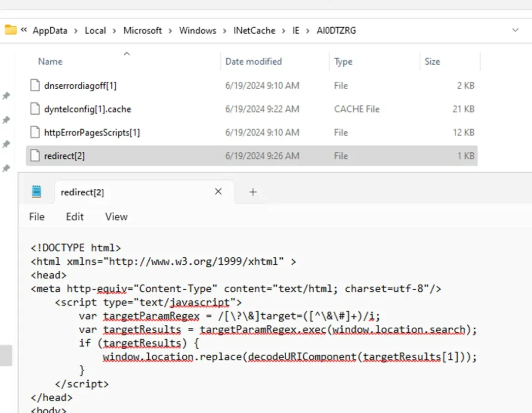Click file icon of dnserrordiagoff[1]
This screenshot has height=413, width=532.
[35, 85]
